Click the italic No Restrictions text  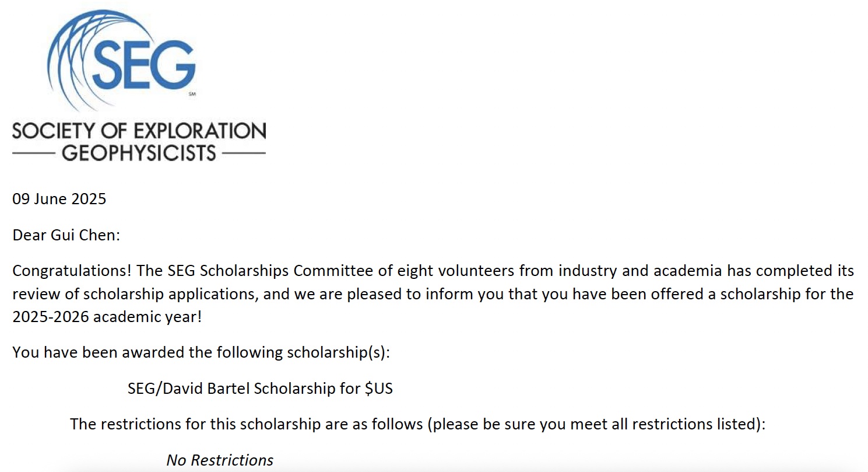click(220, 460)
